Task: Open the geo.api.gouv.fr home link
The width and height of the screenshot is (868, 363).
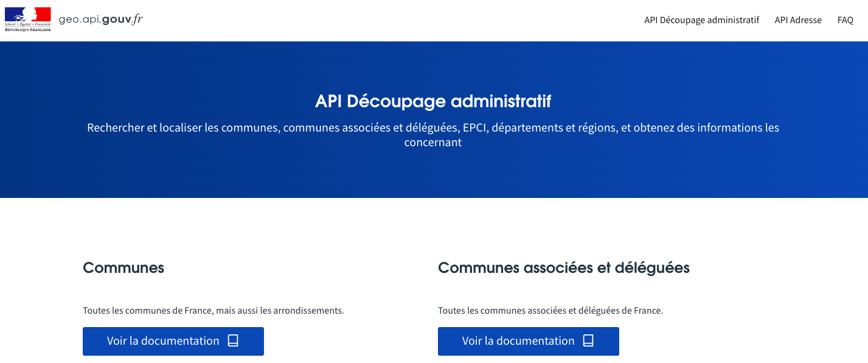Action: point(101,19)
